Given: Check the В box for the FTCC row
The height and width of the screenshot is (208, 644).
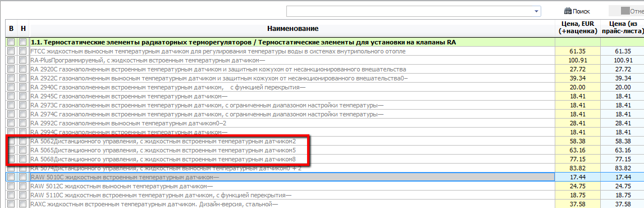Looking at the screenshot, I should click(x=11, y=51).
